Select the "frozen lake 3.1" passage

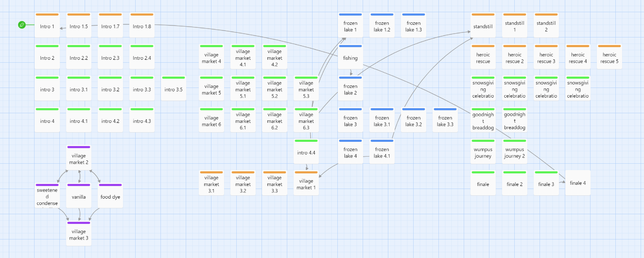[x=382, y=120]
